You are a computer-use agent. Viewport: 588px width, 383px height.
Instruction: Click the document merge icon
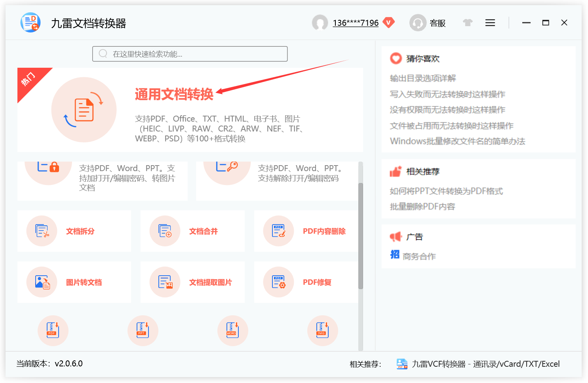click(x=165, y=231)
